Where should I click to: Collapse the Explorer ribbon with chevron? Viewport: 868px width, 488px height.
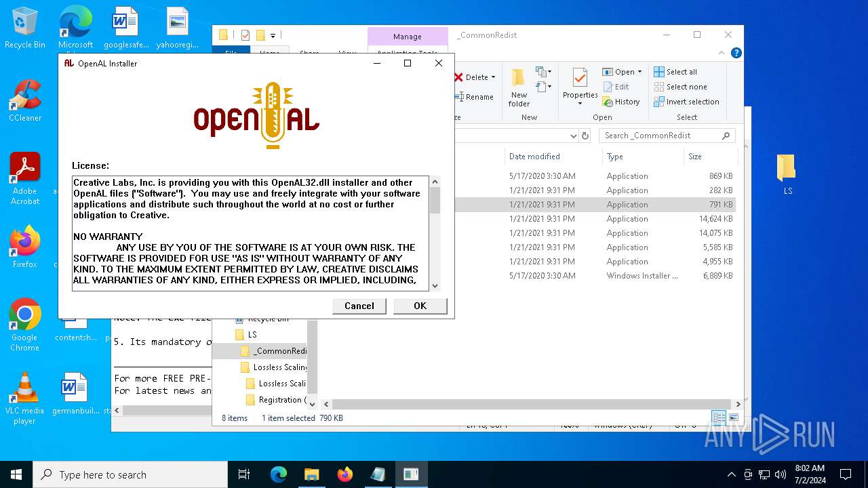[x=723, y=53]
